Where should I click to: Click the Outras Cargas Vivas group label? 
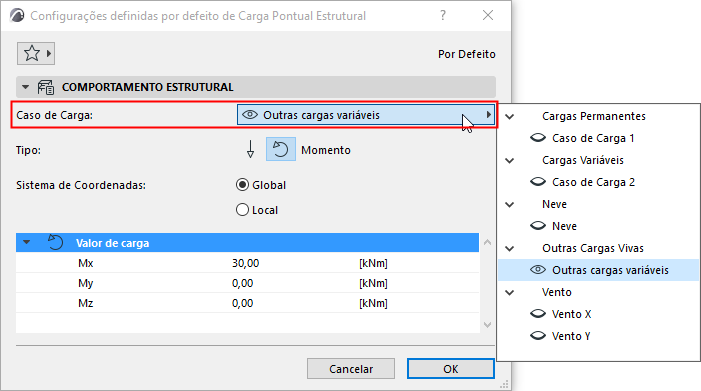[x=593, y=248]
